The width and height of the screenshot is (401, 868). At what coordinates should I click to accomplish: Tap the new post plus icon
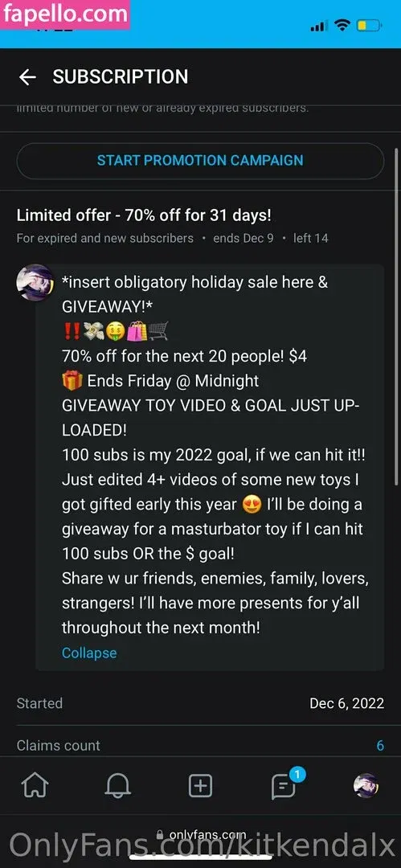tap(200, 785)
